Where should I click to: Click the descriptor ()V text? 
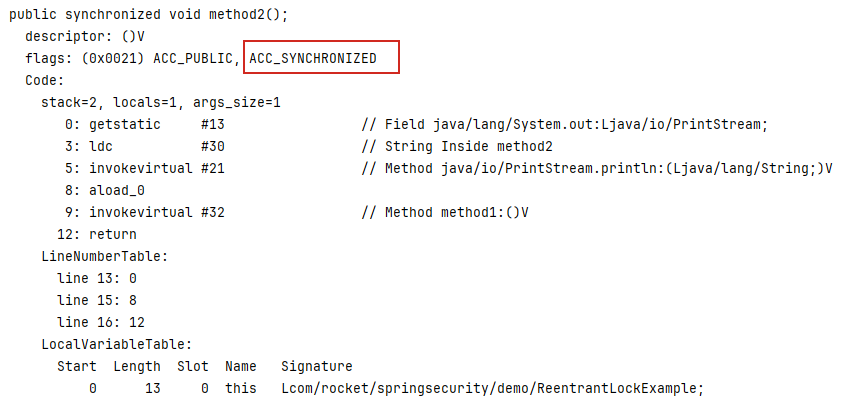pyautogui.click(x=85, y=37)
